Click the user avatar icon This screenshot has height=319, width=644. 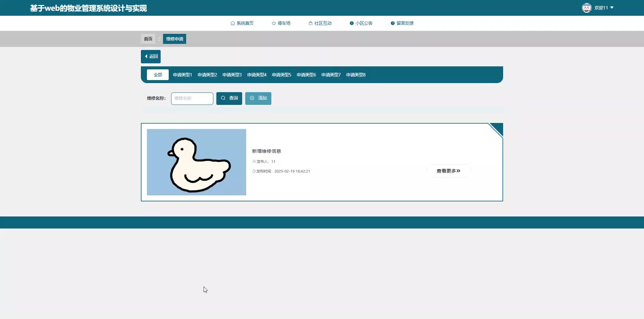pyautogui.click(x=587, y=8)
